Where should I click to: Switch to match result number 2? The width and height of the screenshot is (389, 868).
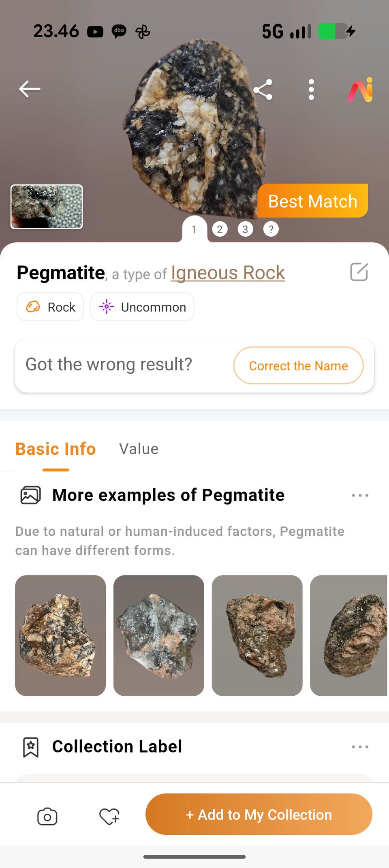[220, 229]
